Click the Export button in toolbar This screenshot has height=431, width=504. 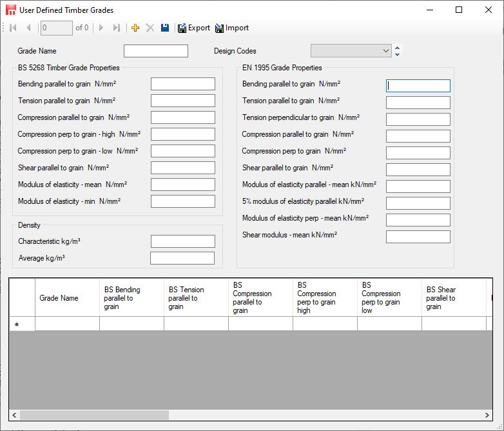click(x=194, y=28)
